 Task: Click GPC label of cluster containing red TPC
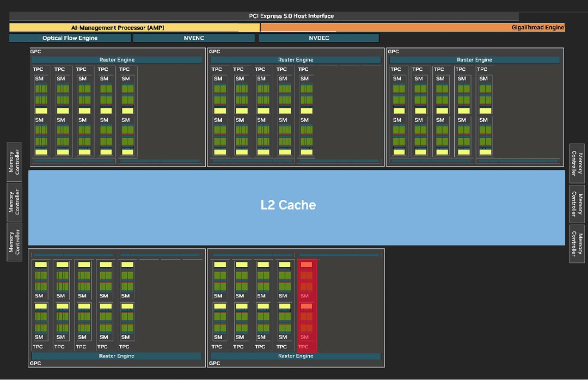click(x=215, y=363)
